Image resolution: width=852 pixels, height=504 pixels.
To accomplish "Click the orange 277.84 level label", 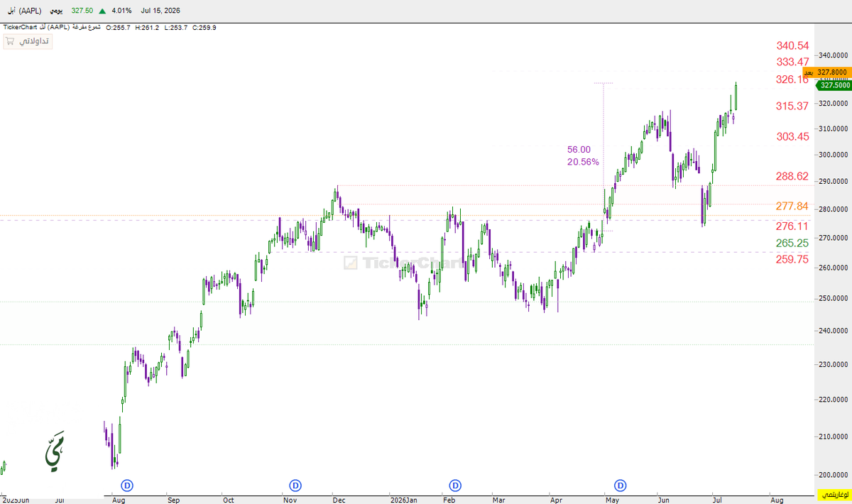I will tap(792, 206).
